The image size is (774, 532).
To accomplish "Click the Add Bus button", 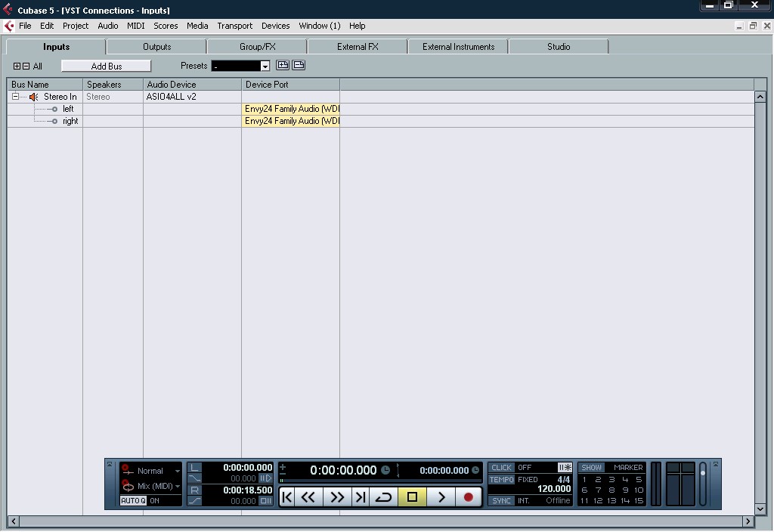I will [106, 66].
